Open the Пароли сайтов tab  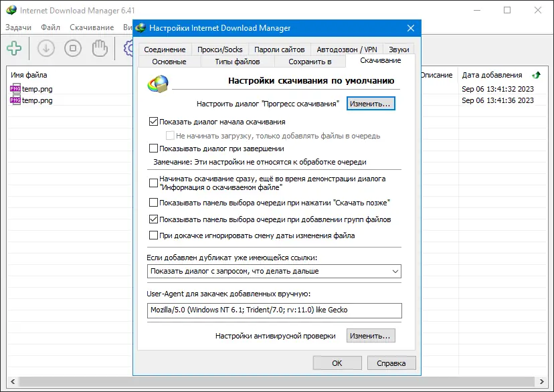click(x=279, y=50)
